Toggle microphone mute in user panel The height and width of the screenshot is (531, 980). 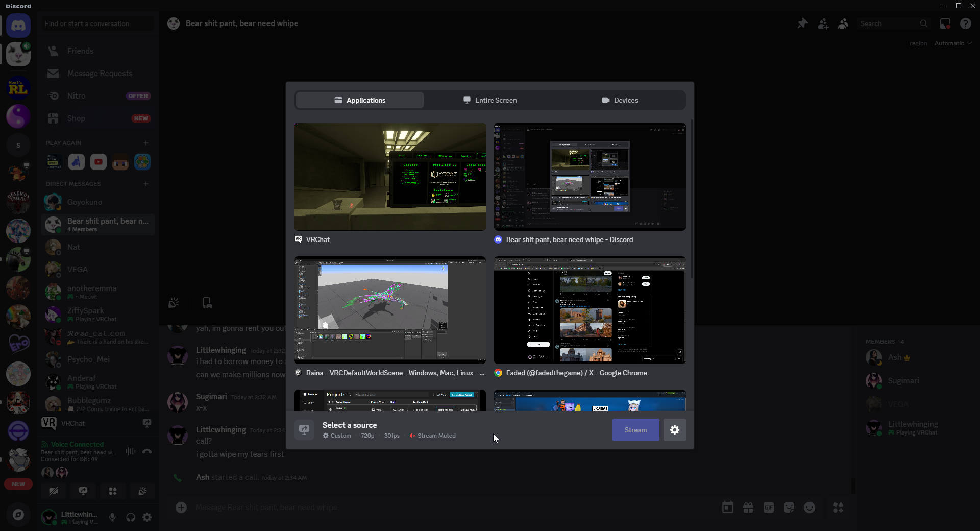112,517
